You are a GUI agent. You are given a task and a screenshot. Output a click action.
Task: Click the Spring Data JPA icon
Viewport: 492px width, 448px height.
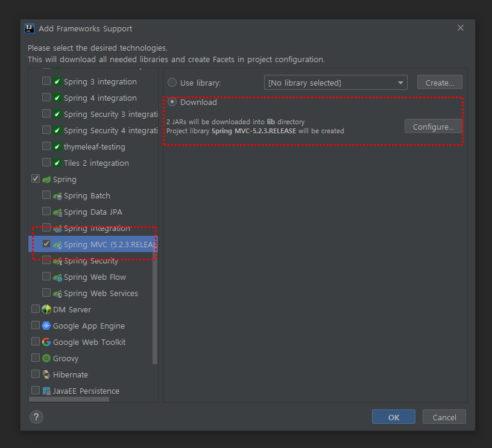tap(57, 212)
